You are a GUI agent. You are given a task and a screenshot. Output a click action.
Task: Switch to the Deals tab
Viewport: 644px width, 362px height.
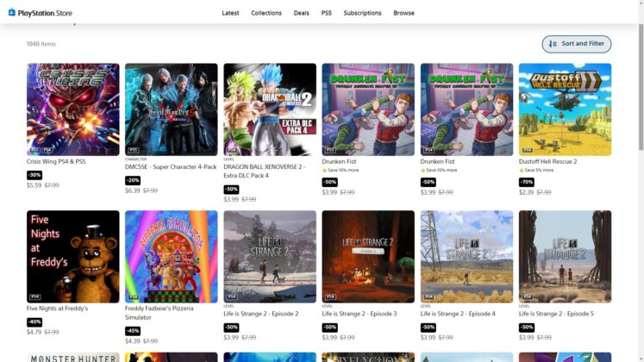pos(301,13)
